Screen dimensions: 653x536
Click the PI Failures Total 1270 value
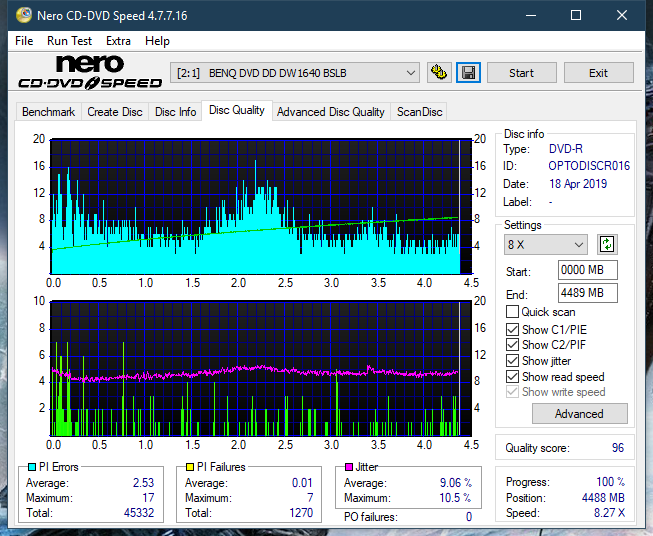point(301,512)
